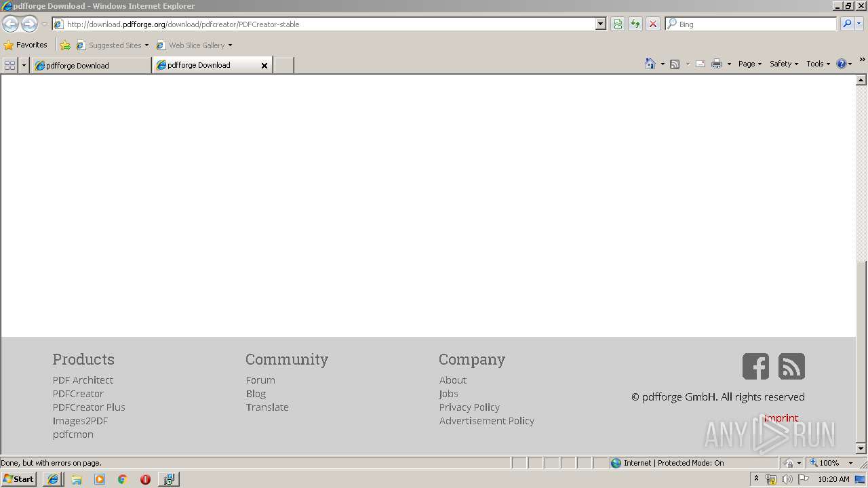
Task: Click scrollbar up arrow
Action: [861, 80]
